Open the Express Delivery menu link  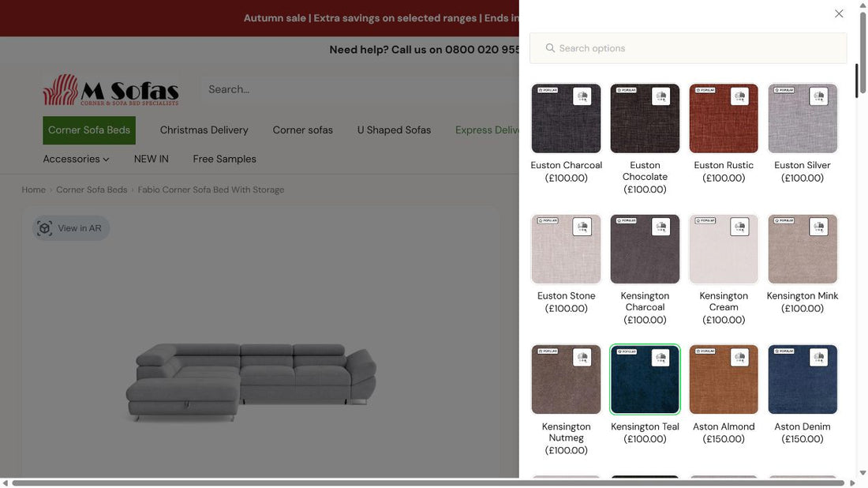[487, 130]
